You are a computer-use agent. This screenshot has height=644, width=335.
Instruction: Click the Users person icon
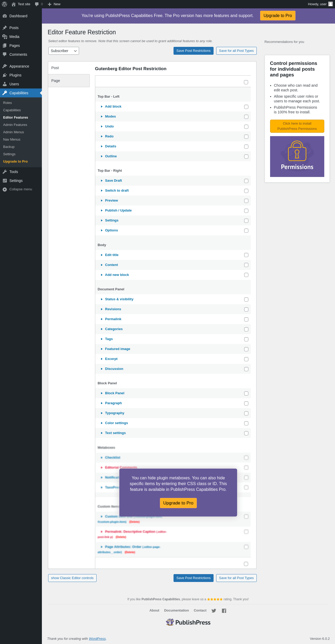(5, 84)
